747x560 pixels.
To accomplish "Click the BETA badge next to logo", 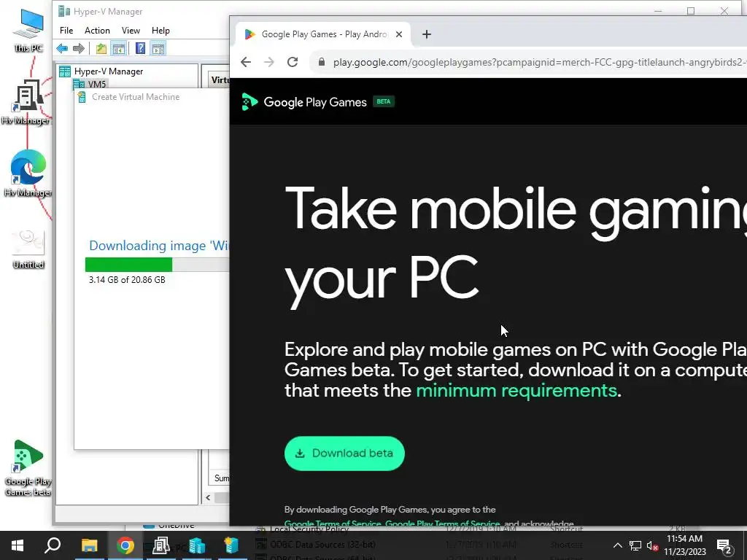I will pos(384,101).
